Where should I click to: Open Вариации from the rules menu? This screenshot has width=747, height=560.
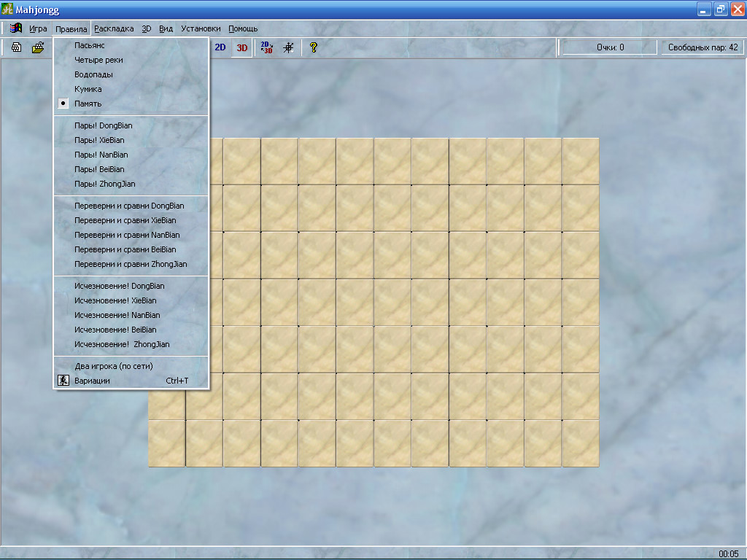coord(131,381)
